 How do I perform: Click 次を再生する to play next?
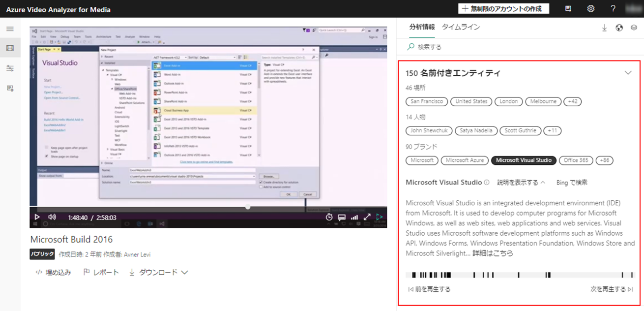click(612, 289)
